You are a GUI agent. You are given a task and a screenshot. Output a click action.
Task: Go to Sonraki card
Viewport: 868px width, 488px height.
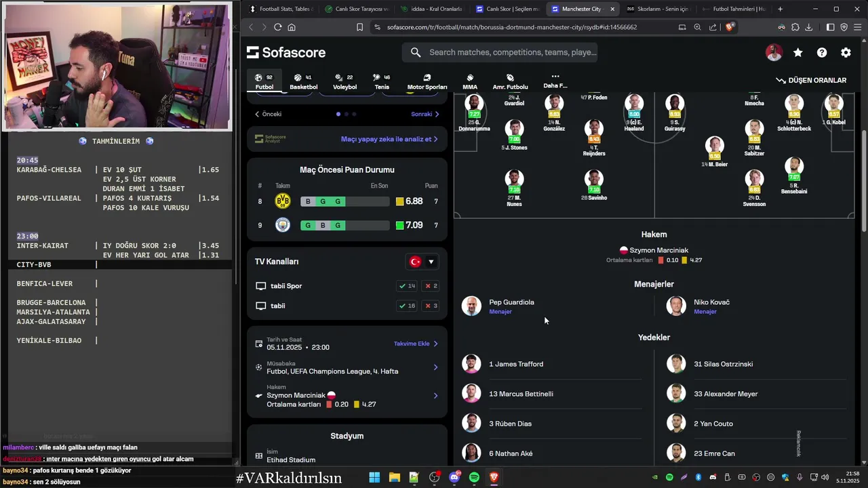pos(425,114)
